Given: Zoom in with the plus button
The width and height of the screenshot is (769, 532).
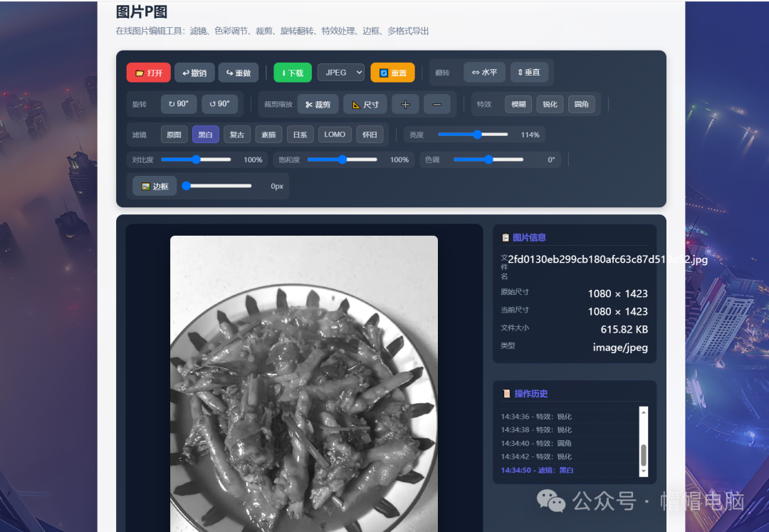Looking at the screenshot, I should [405, 105].
